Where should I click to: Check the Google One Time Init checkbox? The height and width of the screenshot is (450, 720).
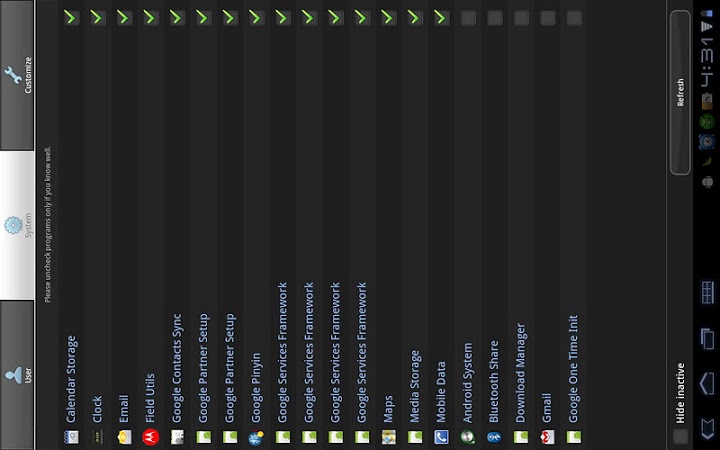[x=574, y=18]
